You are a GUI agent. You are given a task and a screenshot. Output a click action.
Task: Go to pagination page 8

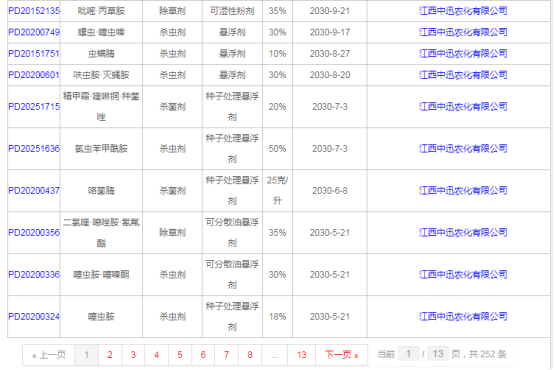click(x=250, y=355)
